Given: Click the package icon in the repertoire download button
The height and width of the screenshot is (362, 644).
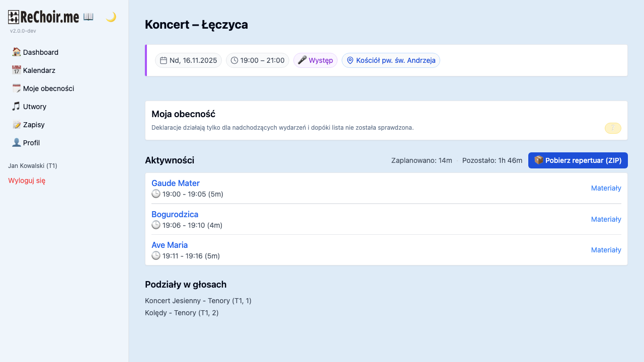Looking at the screenshot, I should tap(538, 160).
